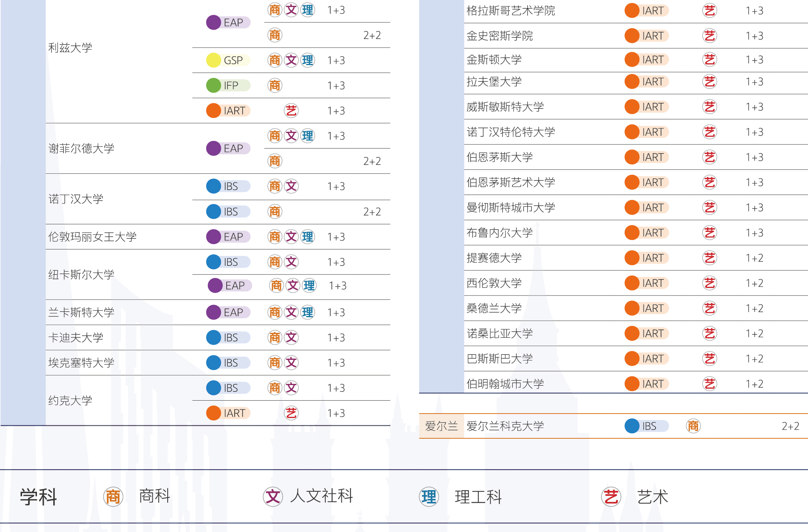Click the 艺 icon in 约克大学 IART row
This screenshot has width=808, height=532.
coord(291,413)
